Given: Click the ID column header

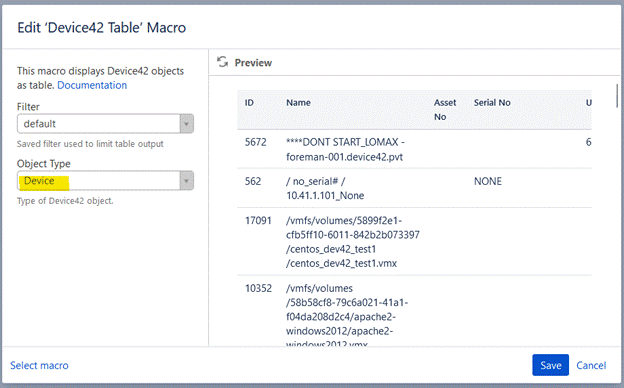Looking at the screenshot, I should (249, 103).
